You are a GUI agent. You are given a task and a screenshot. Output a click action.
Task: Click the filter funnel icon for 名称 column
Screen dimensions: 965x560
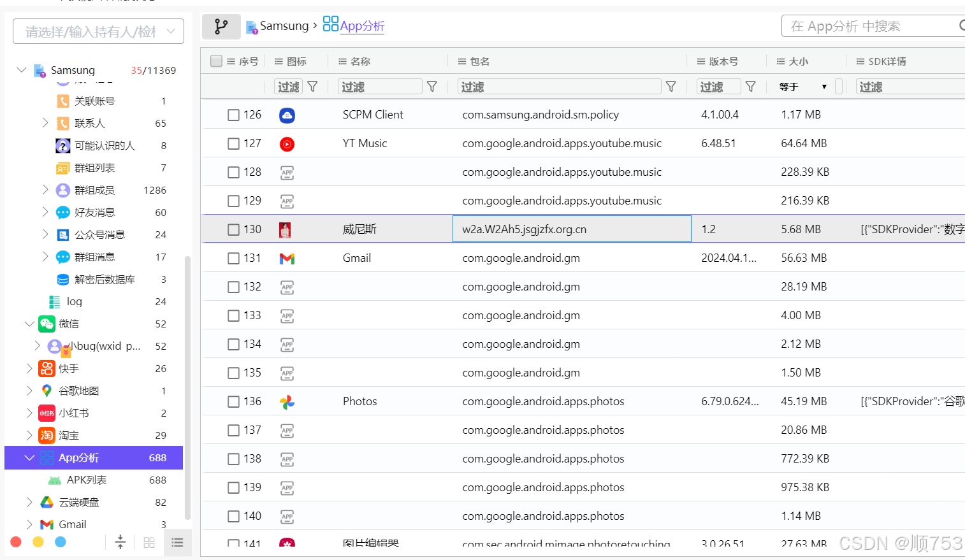(x=432, y=87)
